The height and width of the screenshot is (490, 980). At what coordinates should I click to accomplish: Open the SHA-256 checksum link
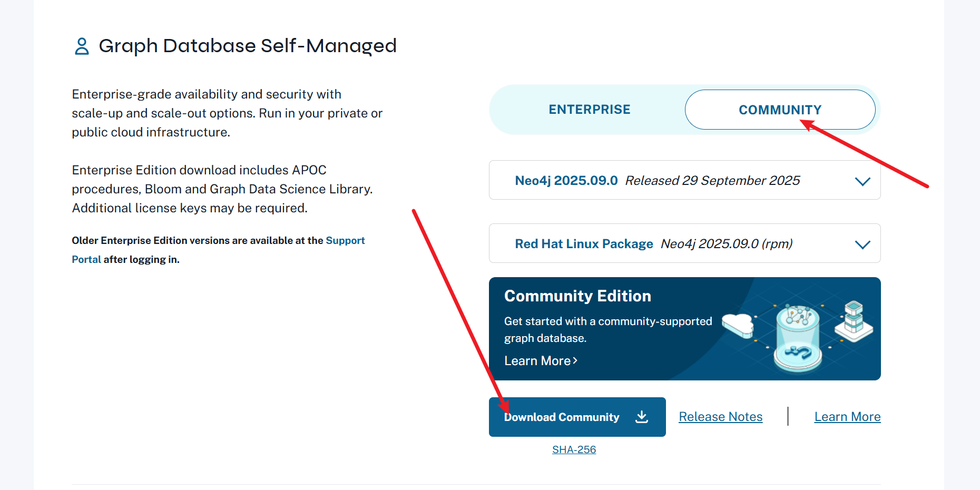[574, 449]
